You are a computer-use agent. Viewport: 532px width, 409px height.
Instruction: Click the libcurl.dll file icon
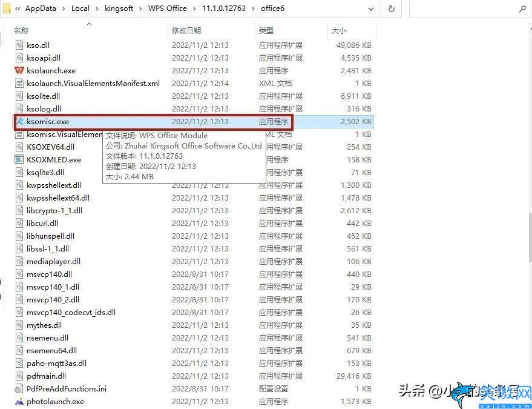click(19, 224)
